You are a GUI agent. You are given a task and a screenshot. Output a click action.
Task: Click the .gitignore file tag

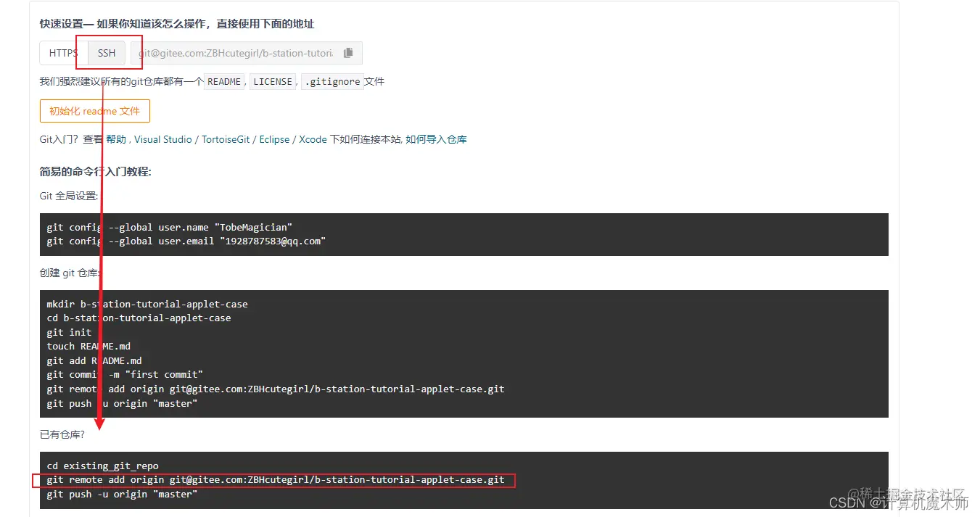click(x=332, y=82)
